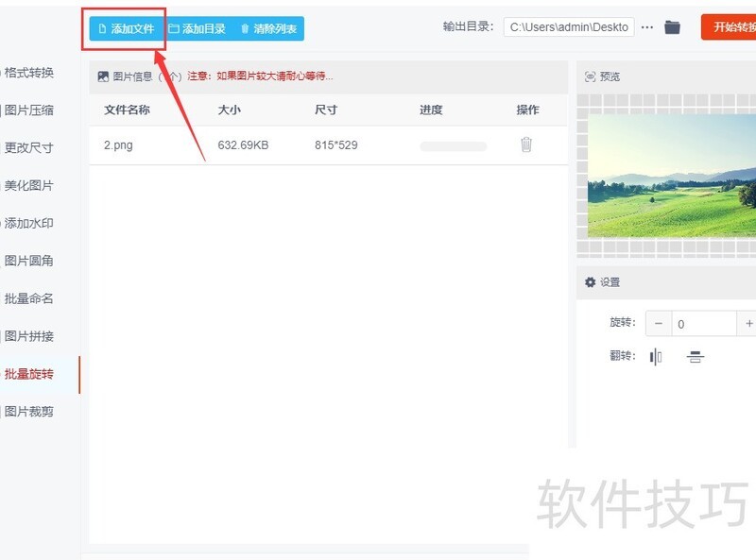
Task: Click the 815*529 dimension value
Action: pos(336,145)
